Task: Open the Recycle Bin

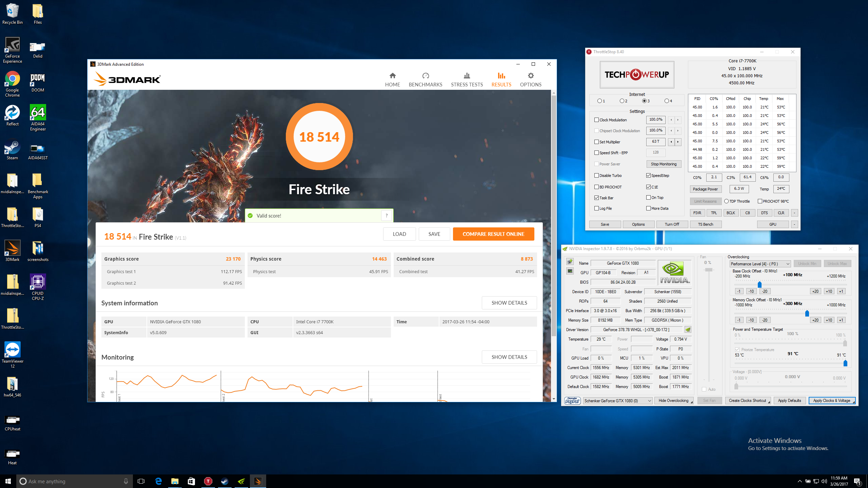Action: pos(13,14)
